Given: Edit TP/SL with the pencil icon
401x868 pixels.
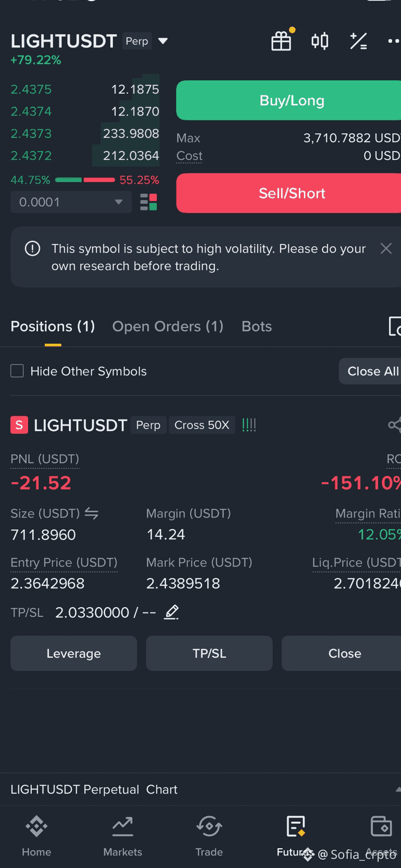Looking at the screenshot, I should pyautogui.click(x=171, y=612).
